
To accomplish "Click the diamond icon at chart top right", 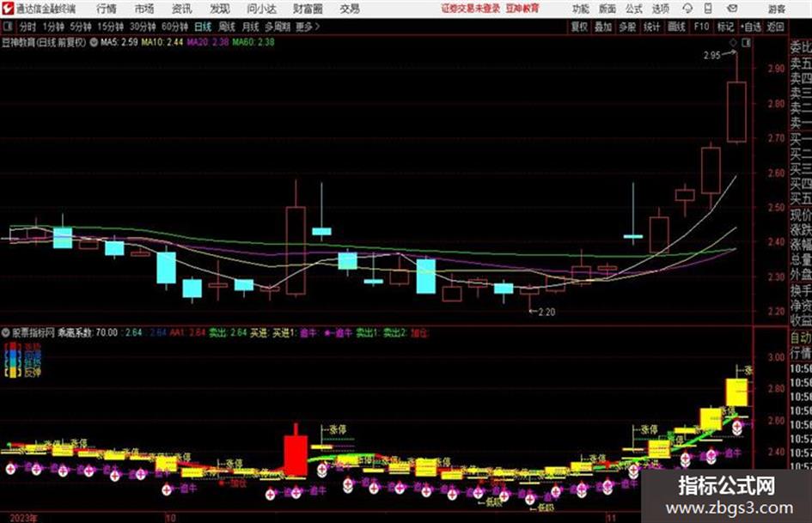I will point(733,43).
